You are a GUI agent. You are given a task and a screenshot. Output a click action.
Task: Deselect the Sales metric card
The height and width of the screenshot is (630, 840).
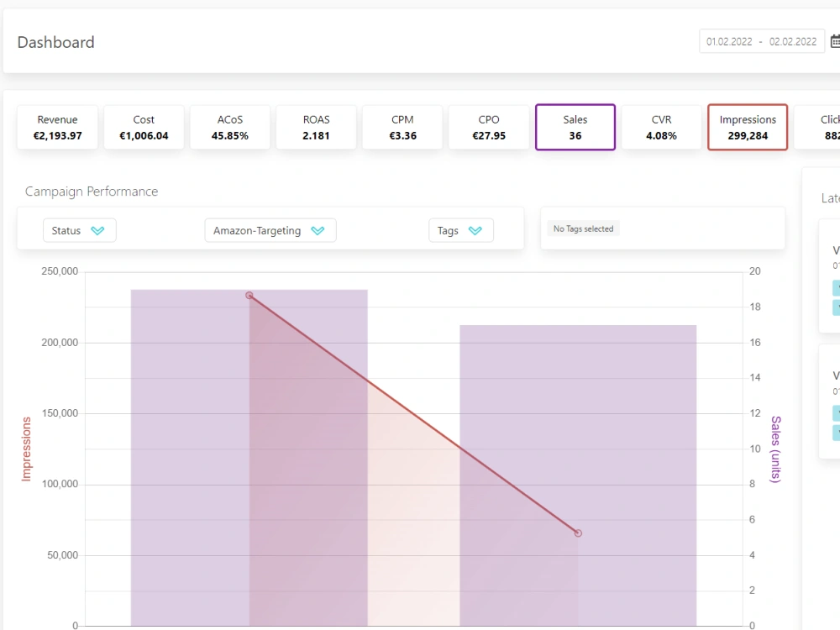click(x=575, y=128)
